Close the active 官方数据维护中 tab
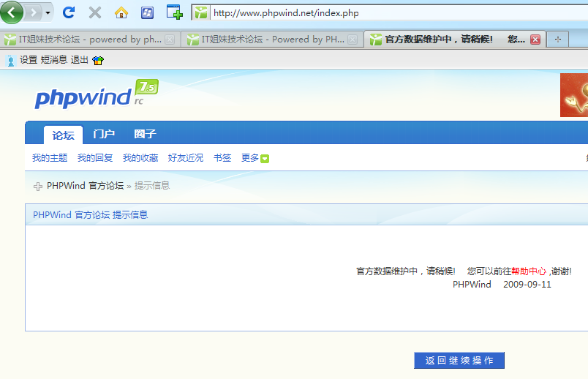588x379 pixels. (535, 40)
